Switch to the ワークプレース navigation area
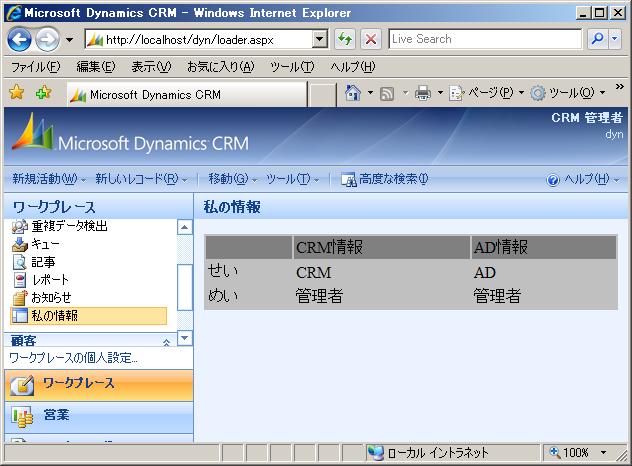632x466 pixels. (x=99, y=385)
